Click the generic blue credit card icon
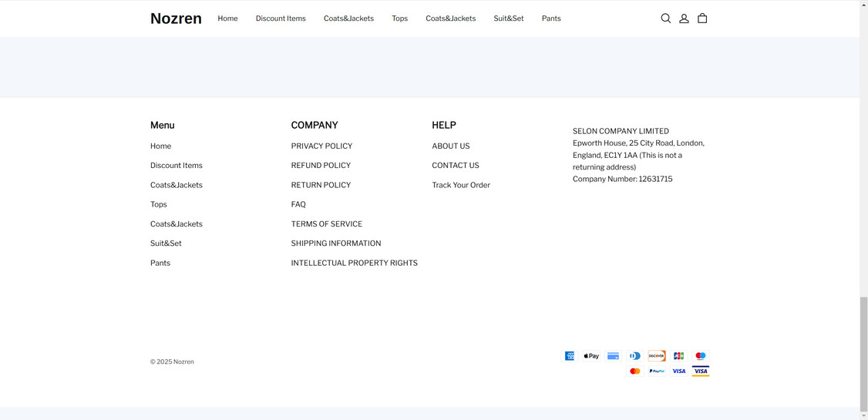 click(613, 356)
